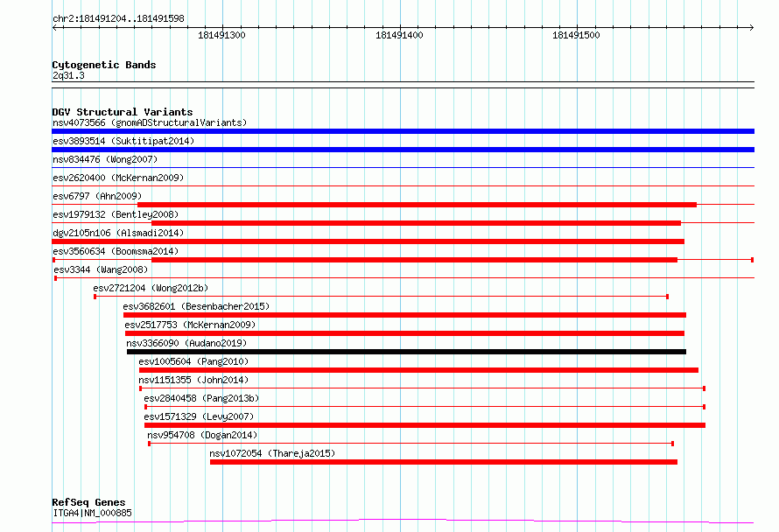Click the thin red line of nsv1151355 John2014
Image resolution: width=779 pixels, height=532 pixels.
pyautogui.click(x=422, y=388)
